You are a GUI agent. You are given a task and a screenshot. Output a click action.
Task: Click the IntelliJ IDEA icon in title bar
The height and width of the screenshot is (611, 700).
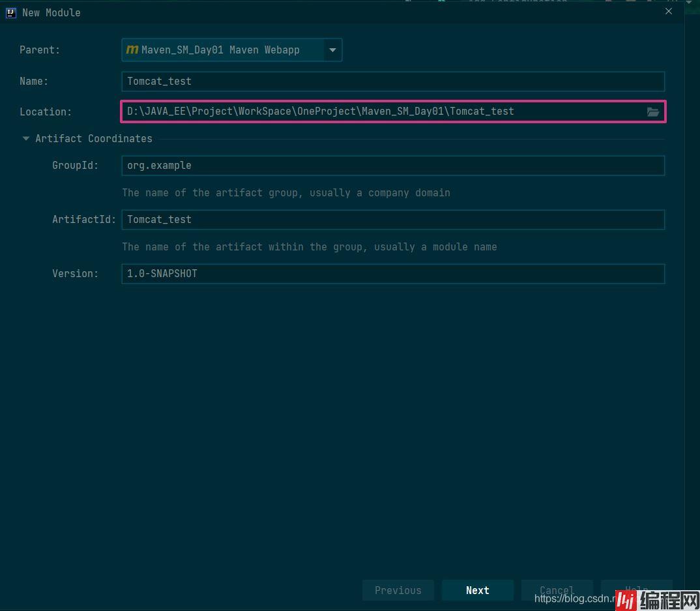(x=10, y=12)
